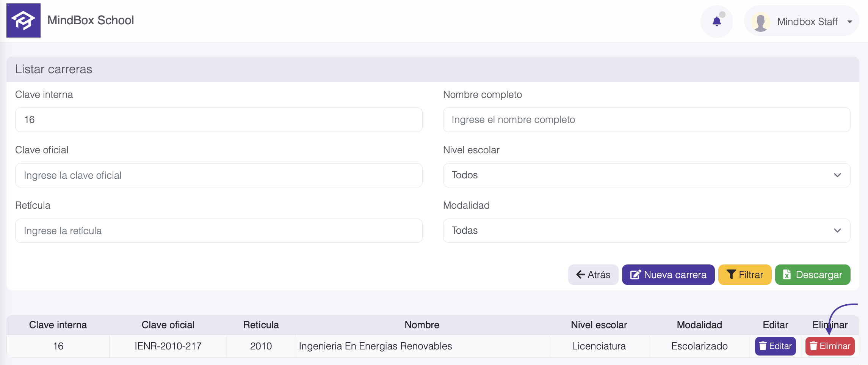868x365 pixels.
Task: Go back with the Atrás button
Action: pyautogui.click(x=593, y=274)
